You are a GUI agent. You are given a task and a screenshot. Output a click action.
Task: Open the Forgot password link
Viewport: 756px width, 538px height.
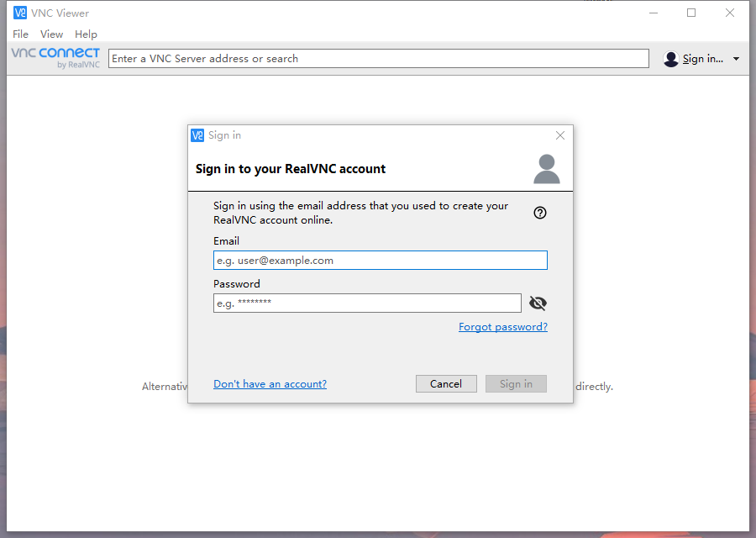pos(503,327)
